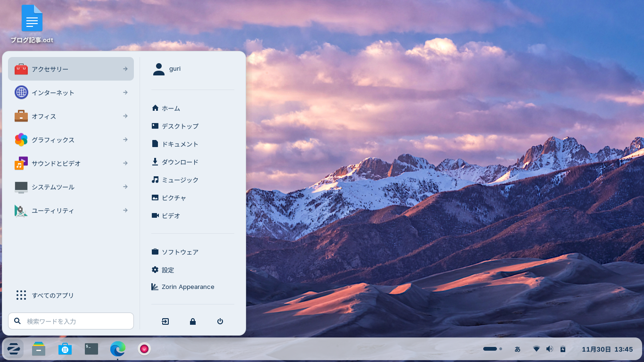The height and width of the screenshot is (362, 644).
Task: Launch the Software store taskbar icon
Action: tap(65, 349)
